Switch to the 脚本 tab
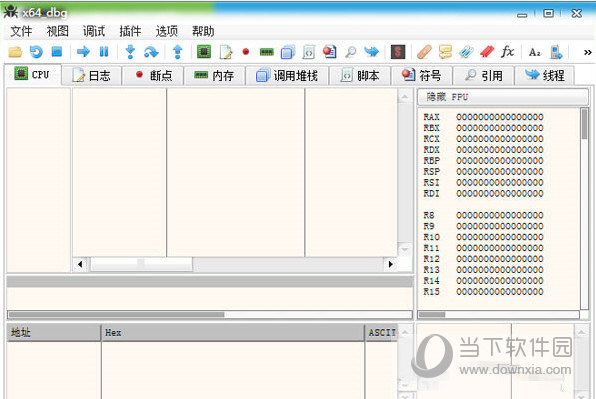The height and width of the screenshot is (399, 596). [x=360, y=76]
